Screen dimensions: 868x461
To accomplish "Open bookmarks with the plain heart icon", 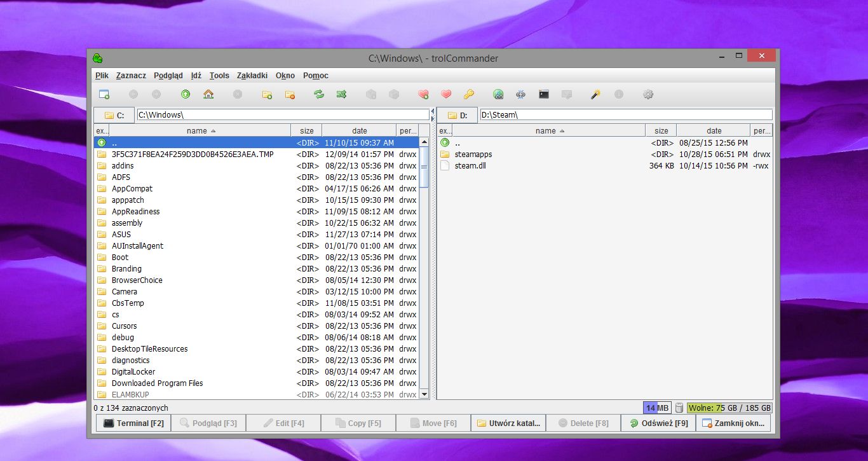I will click(x=446, y=94).
